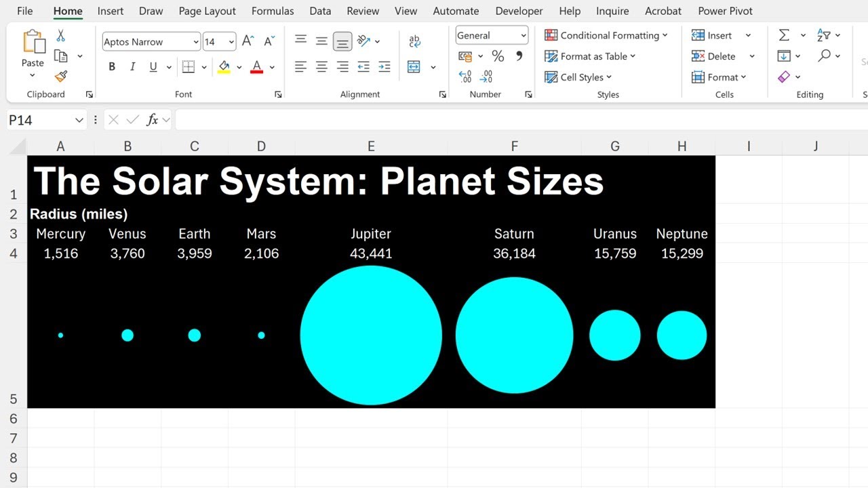Expand Cell Styles menu
The height and width of the screenshot is (488, 868).
point(578,77)
